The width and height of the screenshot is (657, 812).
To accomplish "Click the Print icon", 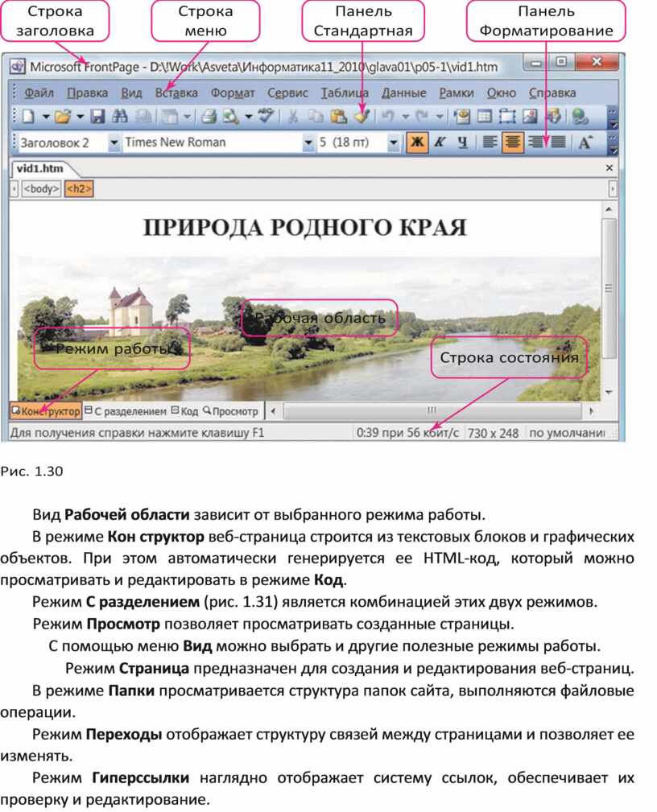I will (x=209, y=117).
